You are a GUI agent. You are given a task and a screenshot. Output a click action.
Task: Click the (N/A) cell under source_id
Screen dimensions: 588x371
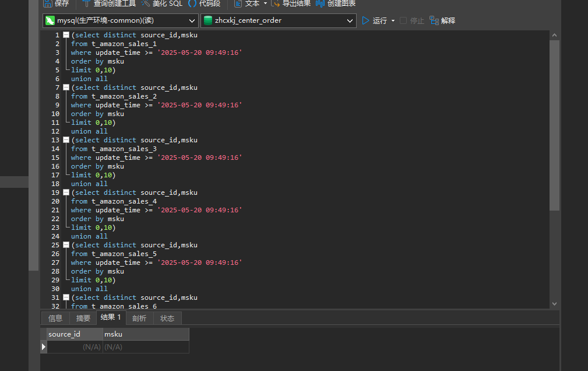point(75,347)
